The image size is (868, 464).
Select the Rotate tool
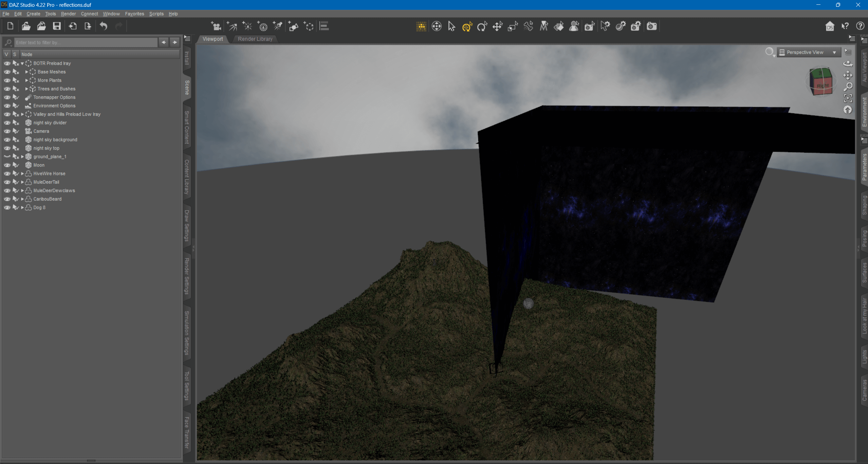pyautogui.click(x=482, y=26)
